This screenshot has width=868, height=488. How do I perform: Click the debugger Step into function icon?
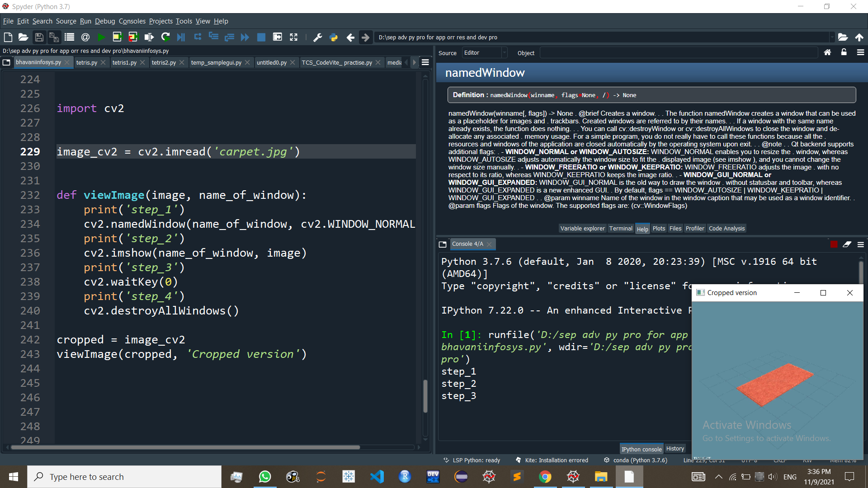213,37
